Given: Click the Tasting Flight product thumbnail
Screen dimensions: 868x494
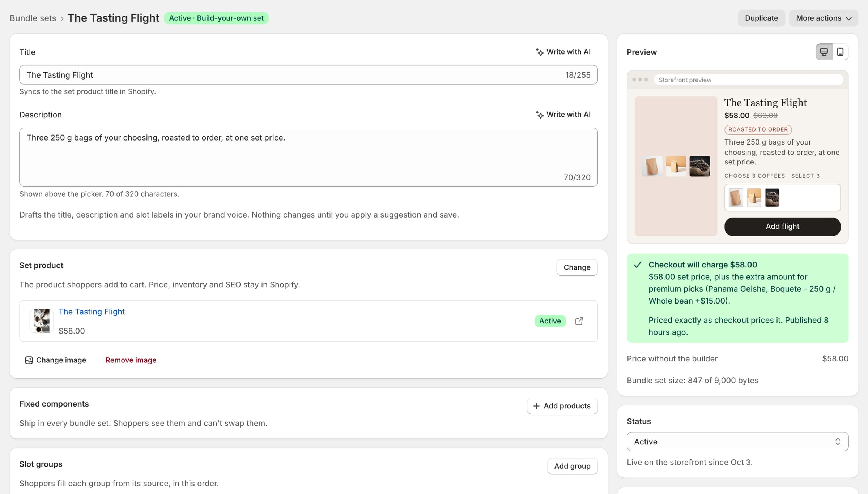Looking at the screenshot, I should (42, 321).
